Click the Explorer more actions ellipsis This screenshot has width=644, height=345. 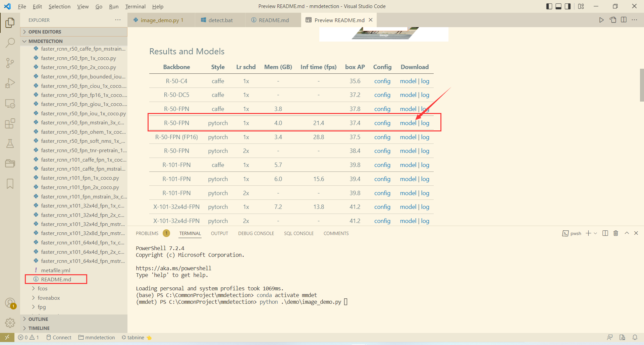tap(118, 20)
